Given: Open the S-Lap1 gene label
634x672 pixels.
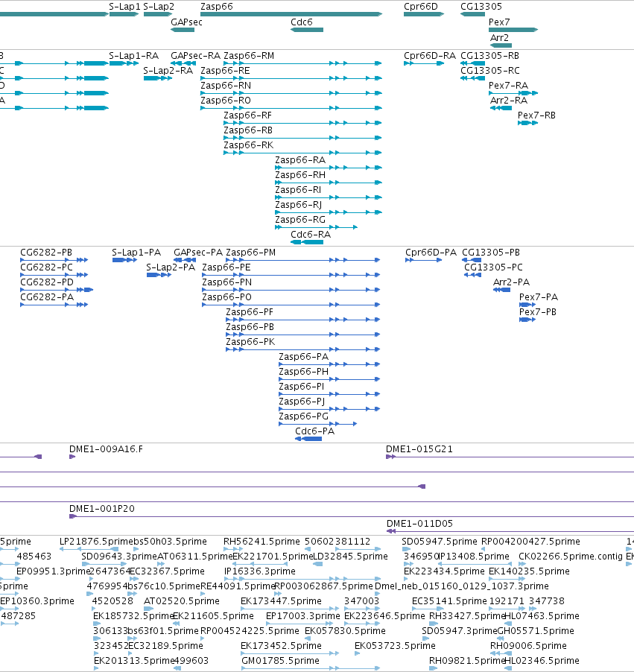Looking at the screenshot, I should click(124, 7).
